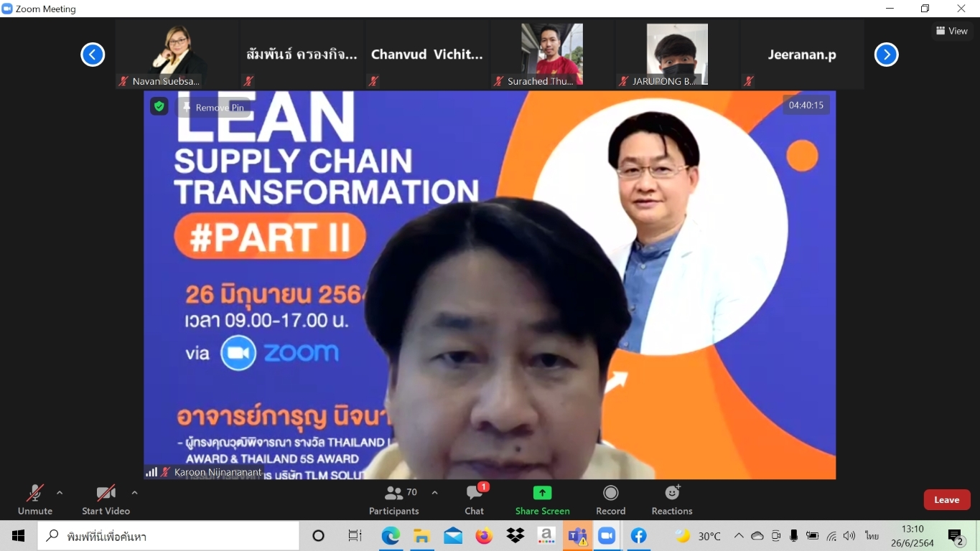
Task: Switch input language ไทย indicator
Action: [x=872, y=536]
